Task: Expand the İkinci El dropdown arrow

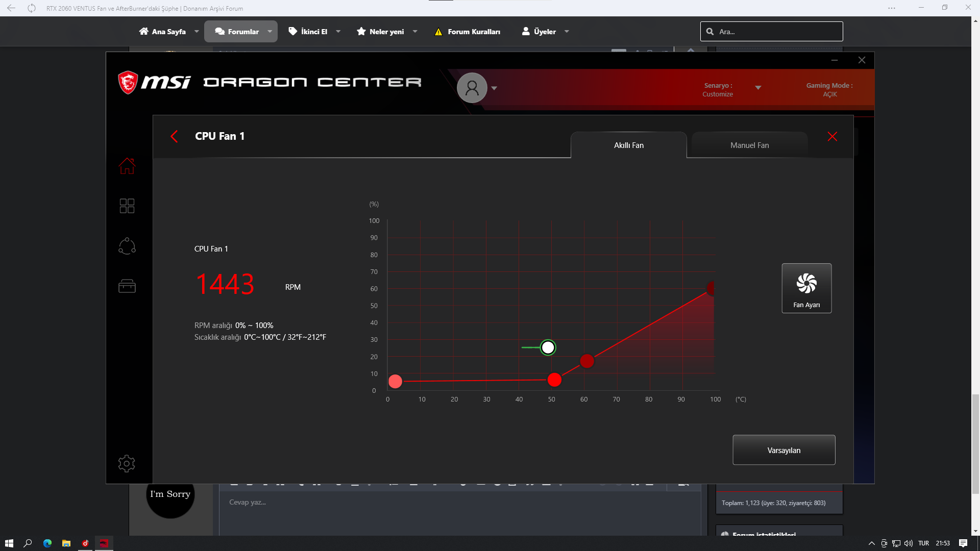Action: tap(338, 32)
